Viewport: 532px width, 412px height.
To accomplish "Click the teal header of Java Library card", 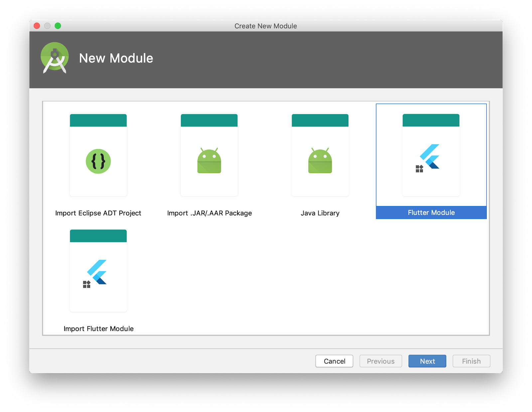I will tap(320, 120).
